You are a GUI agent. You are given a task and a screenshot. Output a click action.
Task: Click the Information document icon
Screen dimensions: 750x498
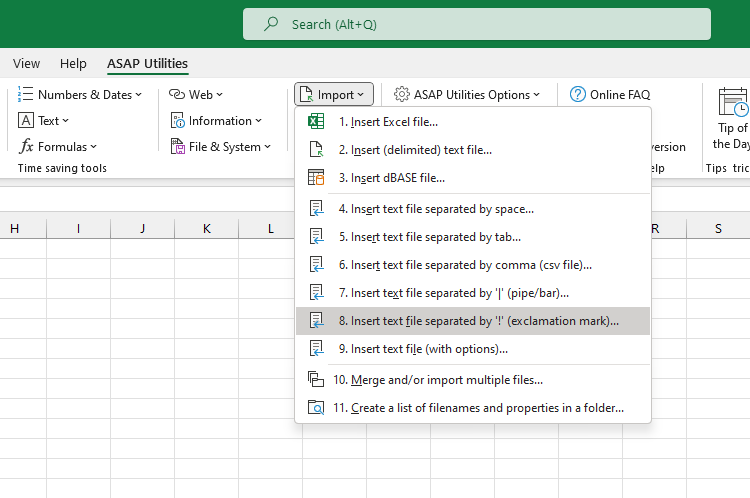[177, 121]
